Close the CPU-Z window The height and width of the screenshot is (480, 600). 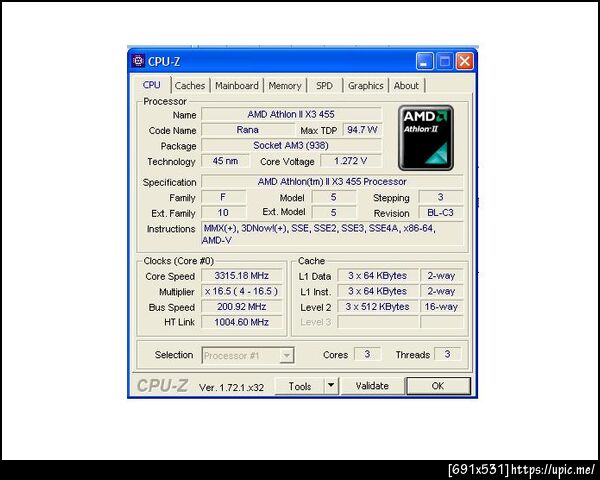click(465, 61)
